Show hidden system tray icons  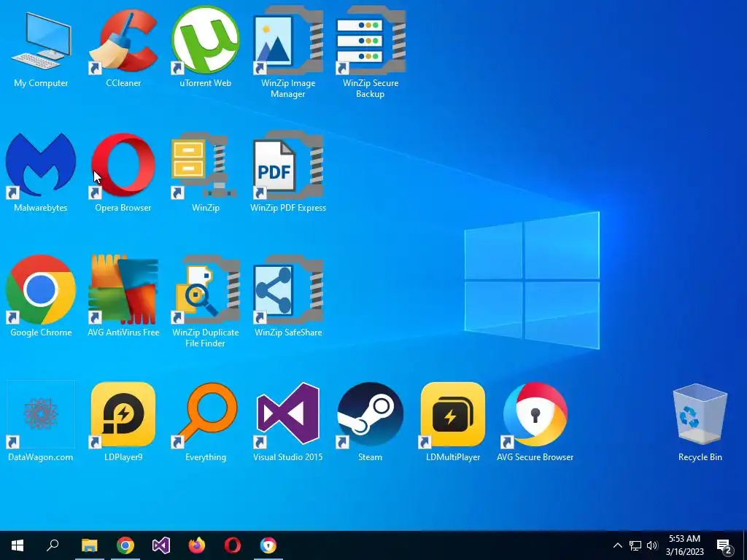click(x=617, y=545)
